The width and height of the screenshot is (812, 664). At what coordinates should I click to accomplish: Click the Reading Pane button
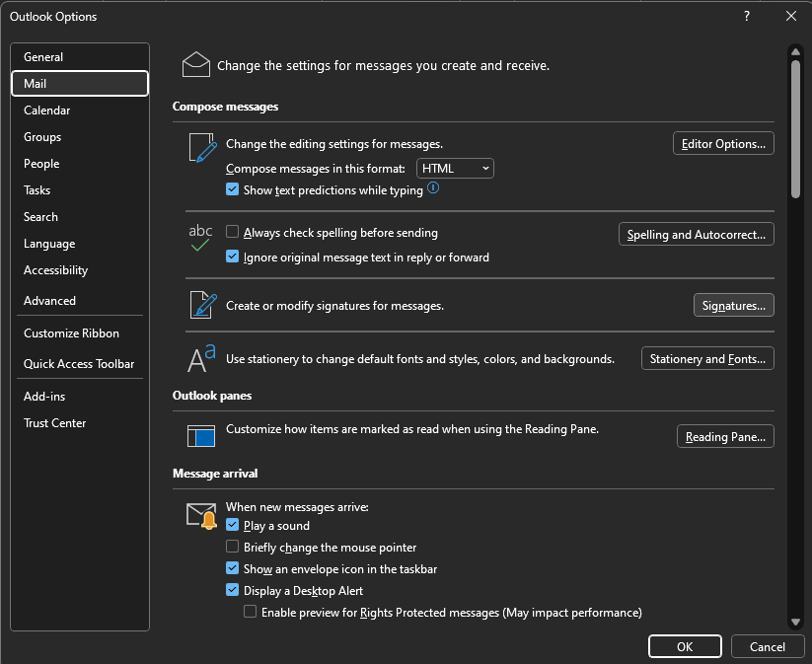pos(725,436)
